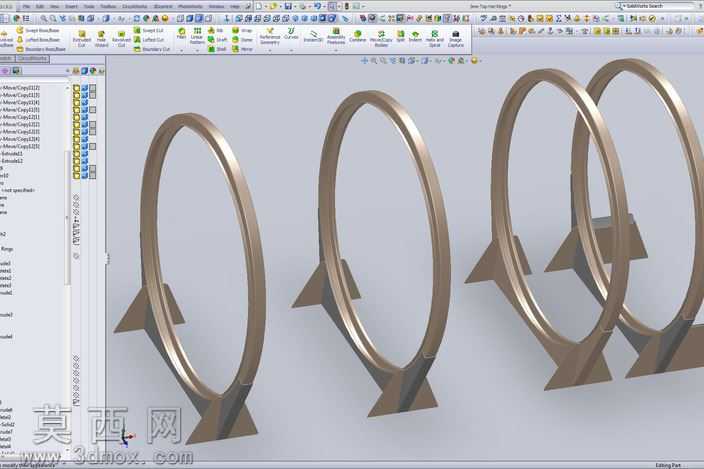This screenshot has width=704, height=469.
Task: Open the Toolbox menu
Action: pos(108,7)
